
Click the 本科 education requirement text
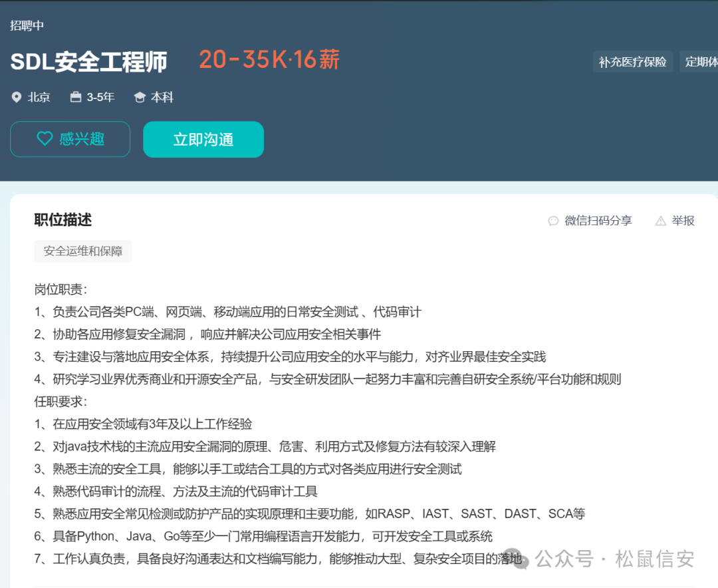click(x=162, y=97)
